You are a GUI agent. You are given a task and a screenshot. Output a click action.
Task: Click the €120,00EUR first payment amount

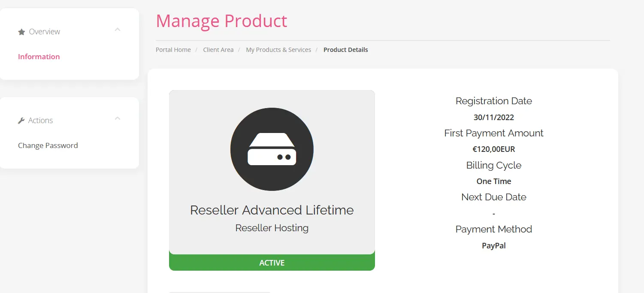click(494, 149)
